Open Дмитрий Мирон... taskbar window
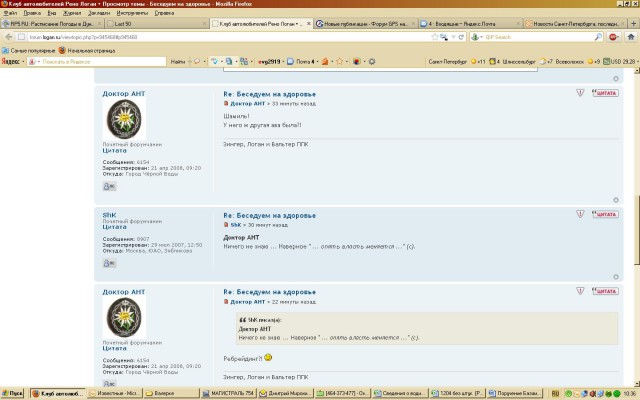The image size is (640, 400). tap(286, 393)
